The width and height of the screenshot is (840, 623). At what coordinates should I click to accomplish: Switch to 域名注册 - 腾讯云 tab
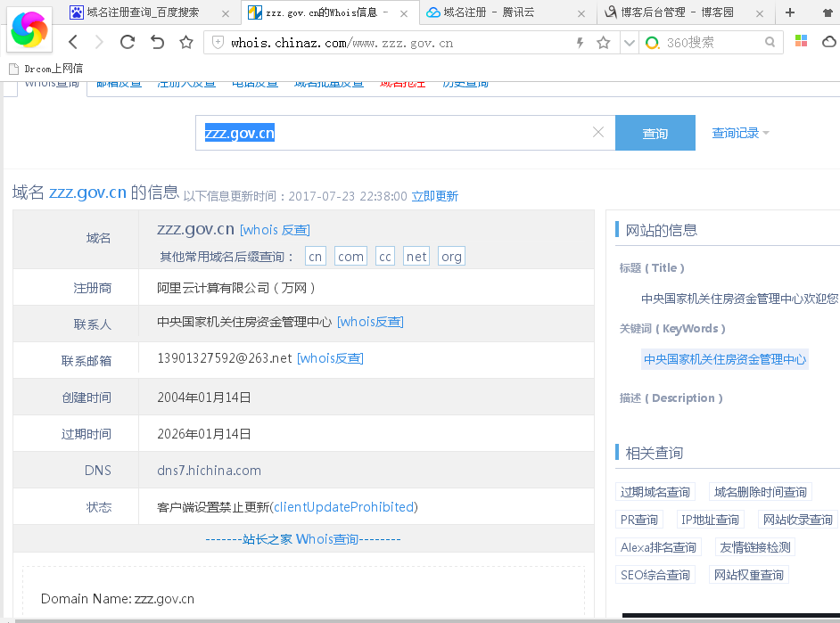[489, 12]
